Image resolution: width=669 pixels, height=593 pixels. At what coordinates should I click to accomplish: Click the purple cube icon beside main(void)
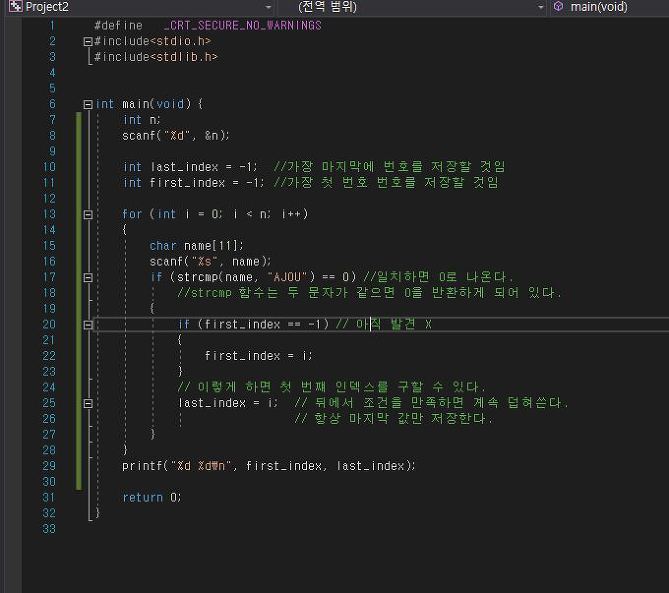pos(558,6)
